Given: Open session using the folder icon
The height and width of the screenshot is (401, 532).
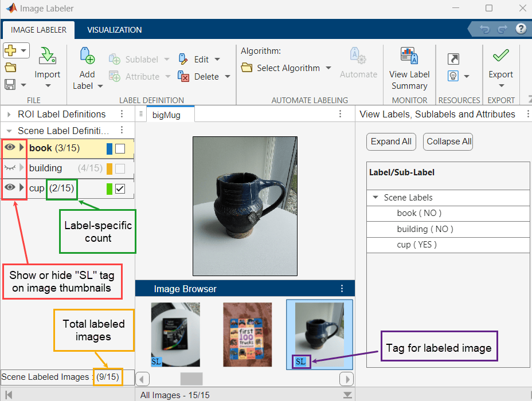Looking at the screenshot, I should [x=10, y=68].
